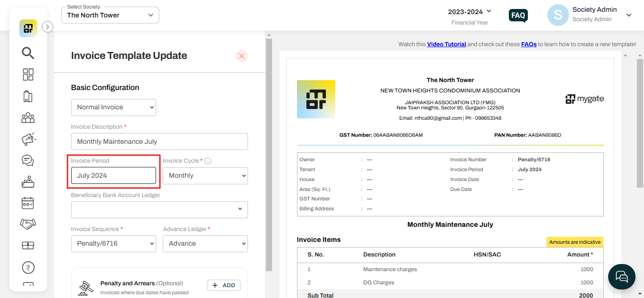Open Advance Ledger dropdown
Viewport: 644px width, 298px height.
(x=205, y=243)
